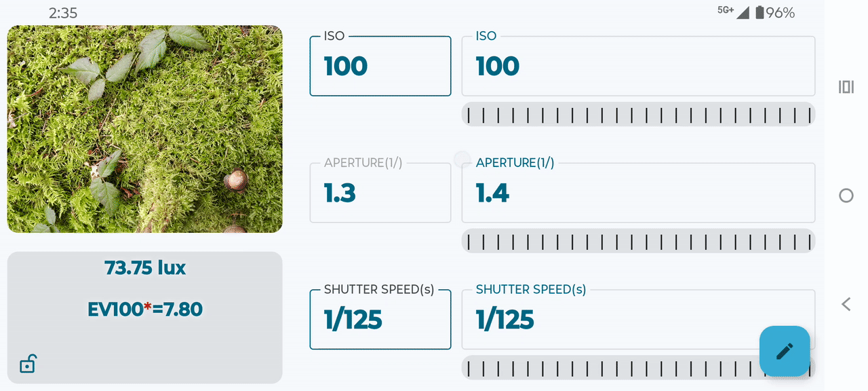Viewport: 868px width, 391px height.
Task: Tap the Android back arrow
Action: (x=846, y=304)
